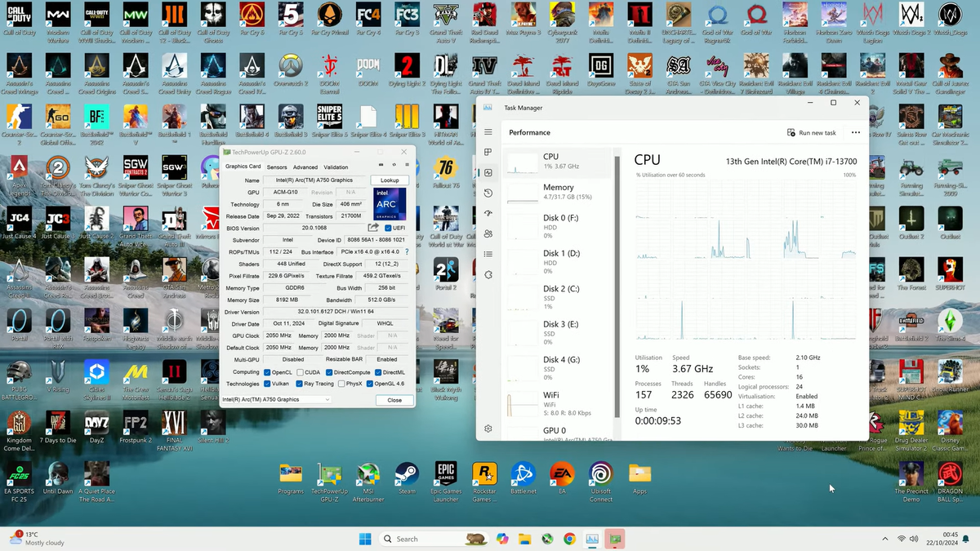Screen dimensions: 980x551
Task: Click Windows Start button on taskbar
Action: point(365,539)
